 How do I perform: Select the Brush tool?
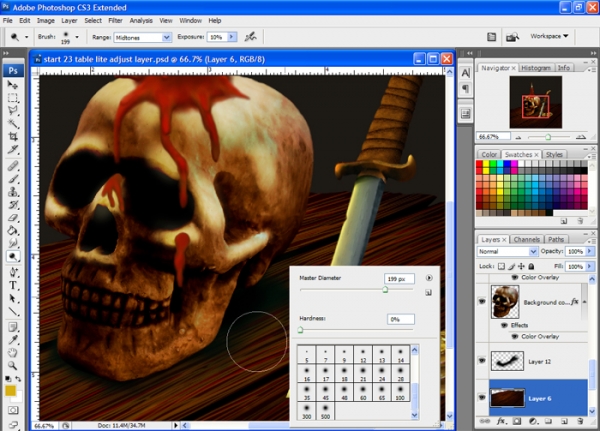tap(13, 179)
